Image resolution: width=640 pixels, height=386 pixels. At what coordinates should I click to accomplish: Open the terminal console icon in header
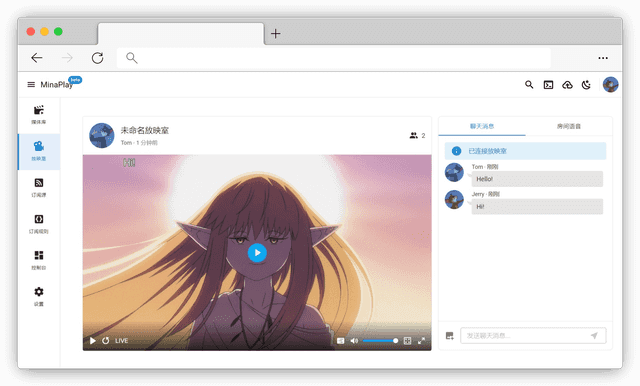pyautogui.click(x=548, y=84)
